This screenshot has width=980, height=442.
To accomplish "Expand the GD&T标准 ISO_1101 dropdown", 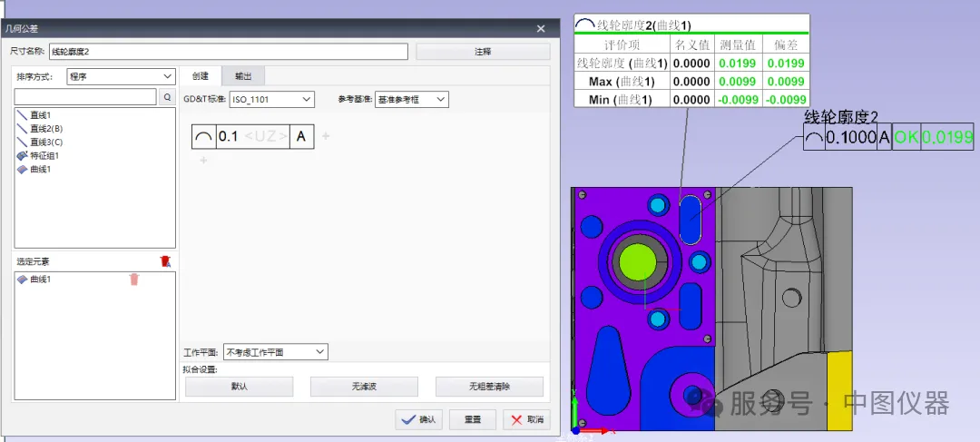I will (x=271, y=99).
